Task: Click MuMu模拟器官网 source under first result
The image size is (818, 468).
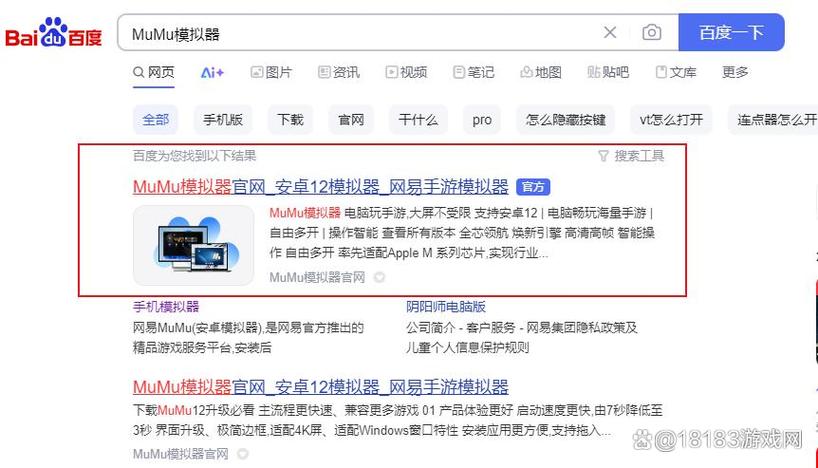Action: [317, 278]
